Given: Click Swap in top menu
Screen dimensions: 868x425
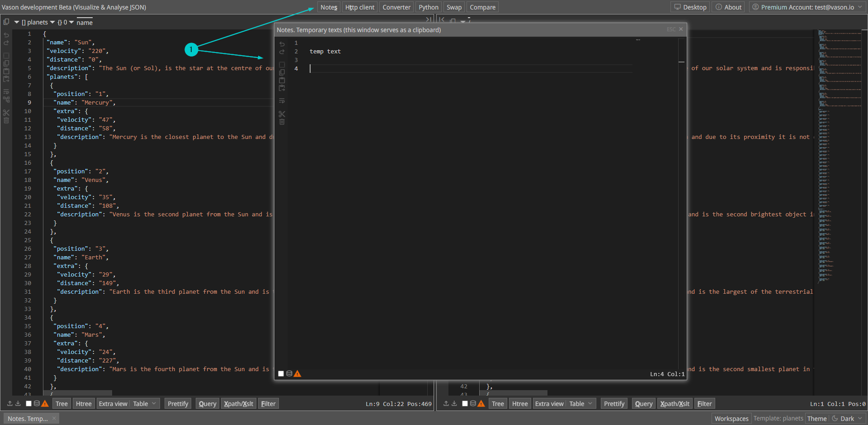Looking at the screenshot, I should coord(454,7).
